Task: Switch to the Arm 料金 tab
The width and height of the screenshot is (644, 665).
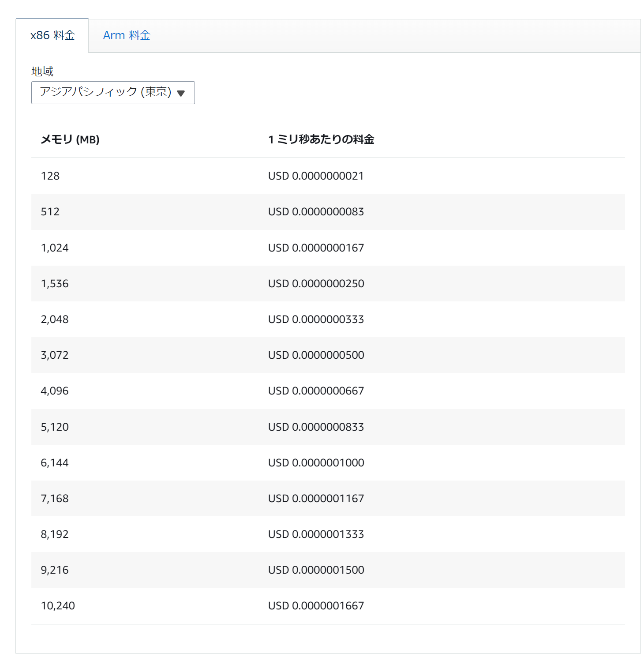Action: pyautogui.click(x=127, y=35)
